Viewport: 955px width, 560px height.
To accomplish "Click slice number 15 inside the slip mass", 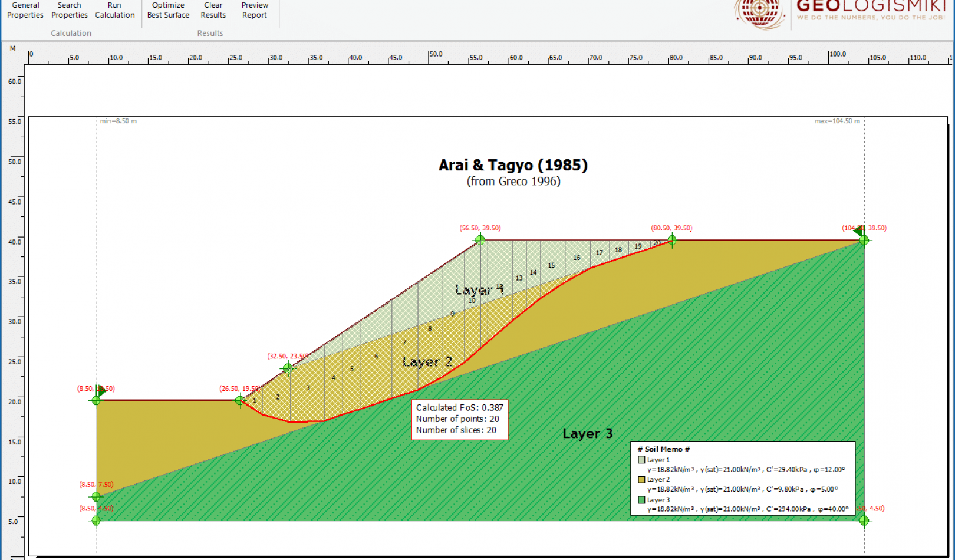I will pos(551,266).
